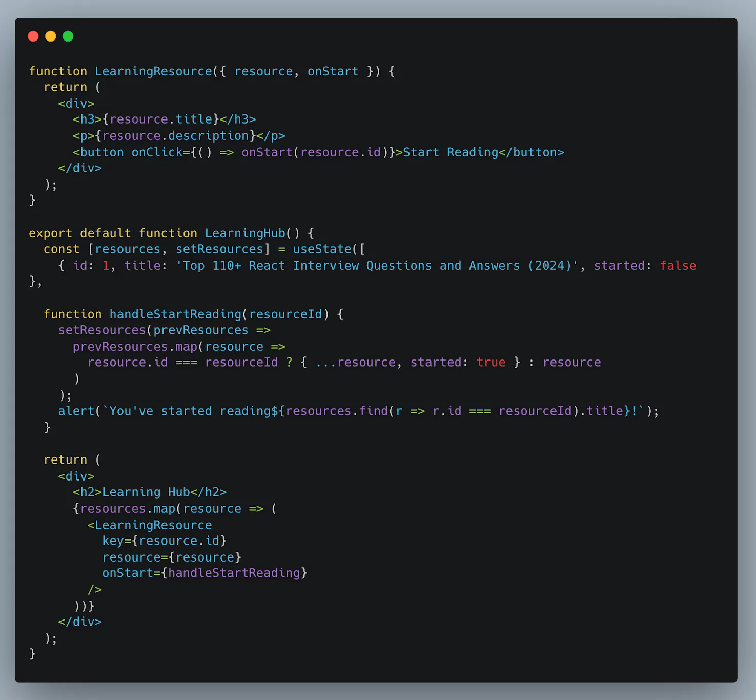756x700 pixels.
Task: Click the true boolean in the ternary
Action: click(x=491, y=362)
